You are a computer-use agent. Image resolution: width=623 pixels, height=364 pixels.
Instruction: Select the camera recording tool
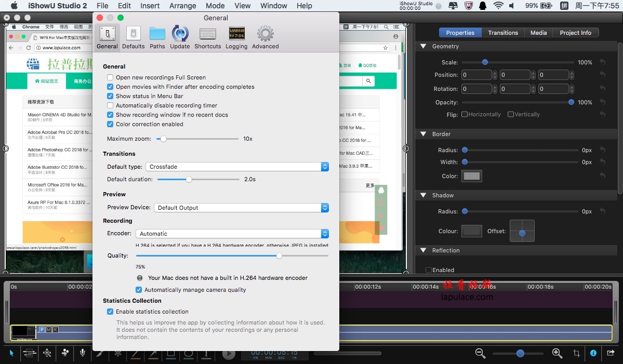coord(65,353)
